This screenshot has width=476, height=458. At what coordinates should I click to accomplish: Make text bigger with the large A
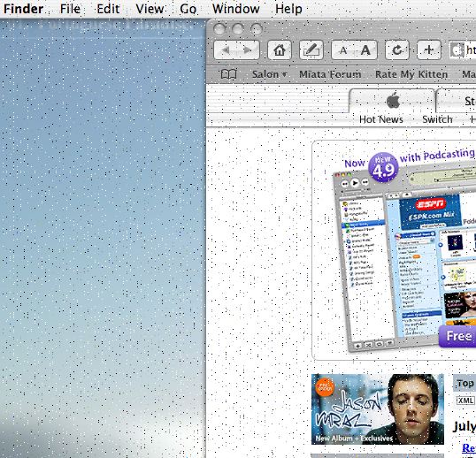365,50
